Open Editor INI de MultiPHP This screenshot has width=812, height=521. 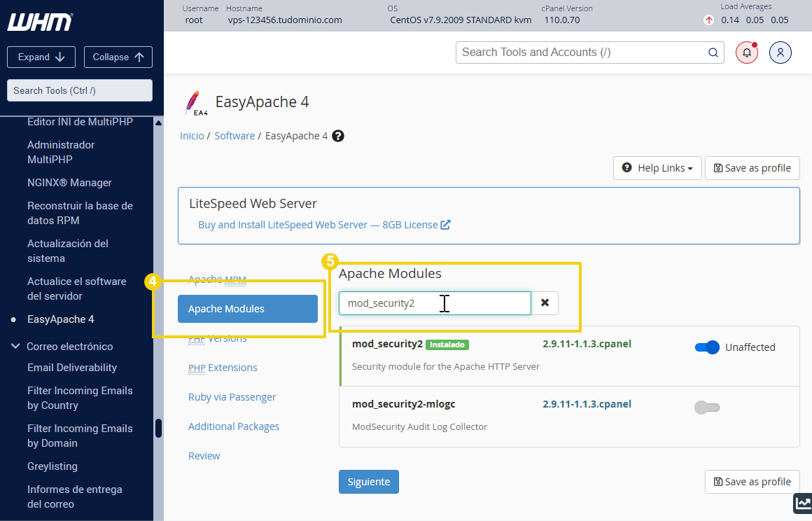[80, 122]
